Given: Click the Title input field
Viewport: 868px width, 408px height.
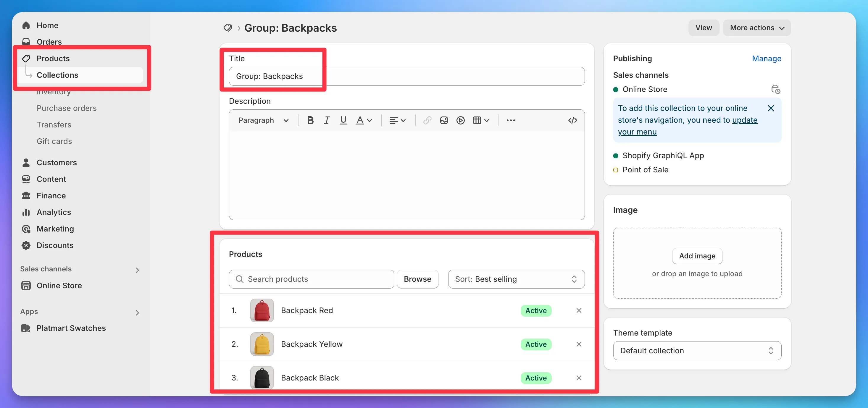Looking at the screenshot, I should pos(406,76).
